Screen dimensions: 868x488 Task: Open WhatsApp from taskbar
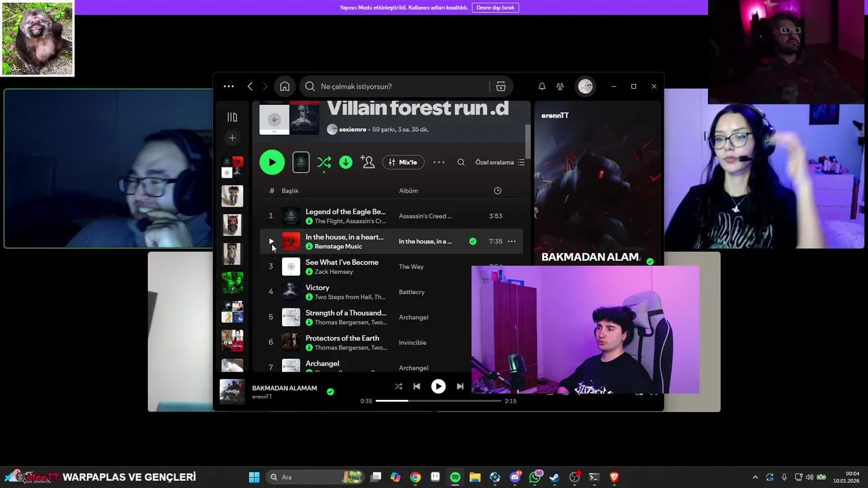535,477
